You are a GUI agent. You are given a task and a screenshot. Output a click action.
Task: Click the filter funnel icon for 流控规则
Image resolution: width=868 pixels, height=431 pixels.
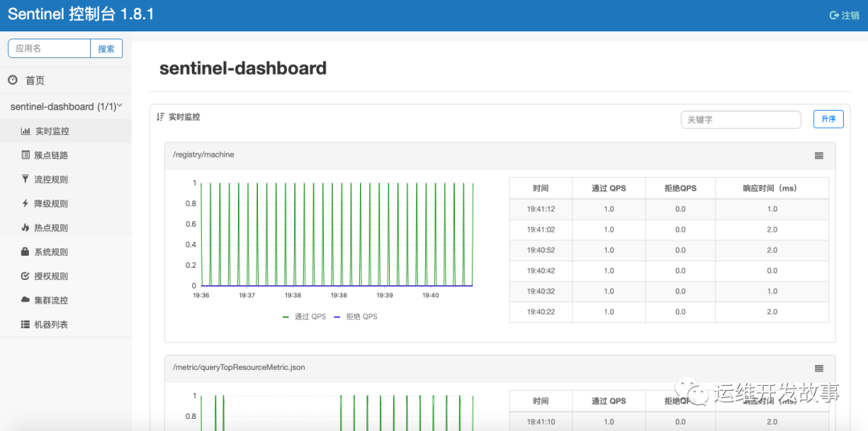pos(26,179)
